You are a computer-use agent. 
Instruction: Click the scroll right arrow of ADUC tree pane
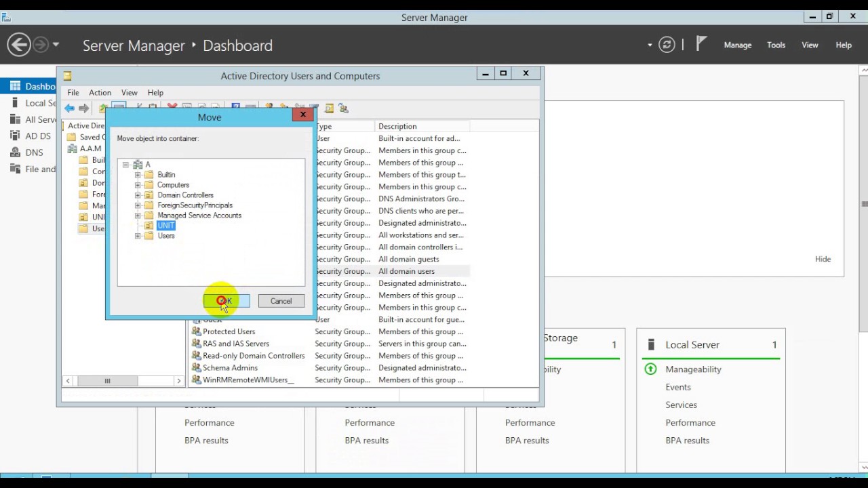point(178,381)
